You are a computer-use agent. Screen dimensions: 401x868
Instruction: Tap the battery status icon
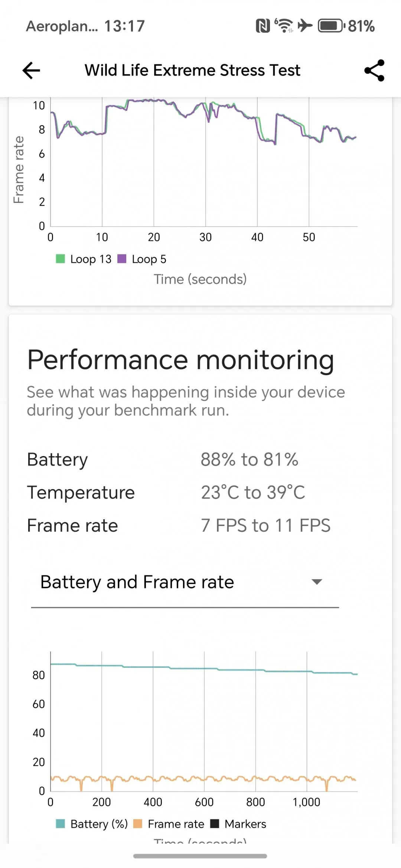(x=331, y=26)
